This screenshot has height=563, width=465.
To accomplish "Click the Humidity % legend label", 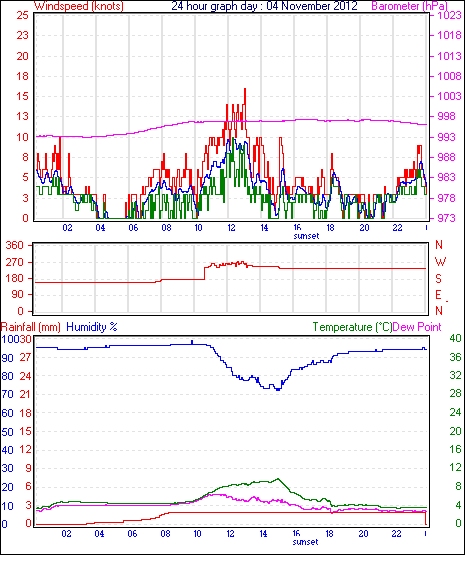I will coord(92,327).
